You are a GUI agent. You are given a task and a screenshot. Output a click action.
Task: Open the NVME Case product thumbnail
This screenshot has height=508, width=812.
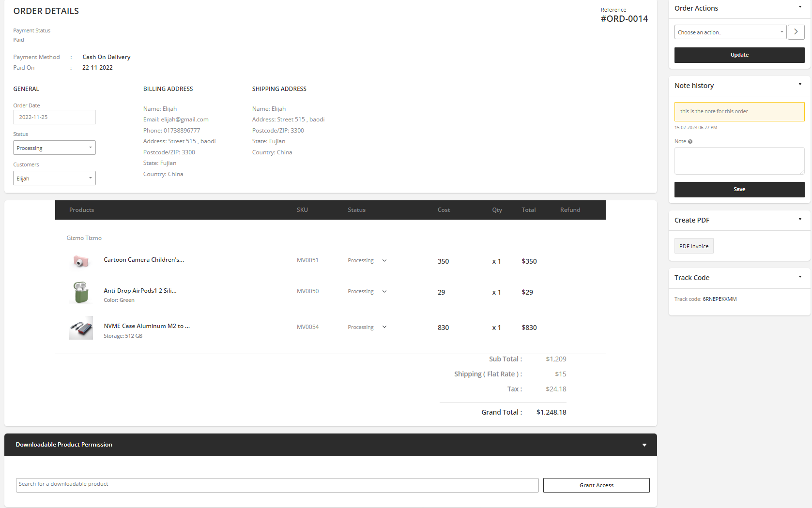click(81, 328)
